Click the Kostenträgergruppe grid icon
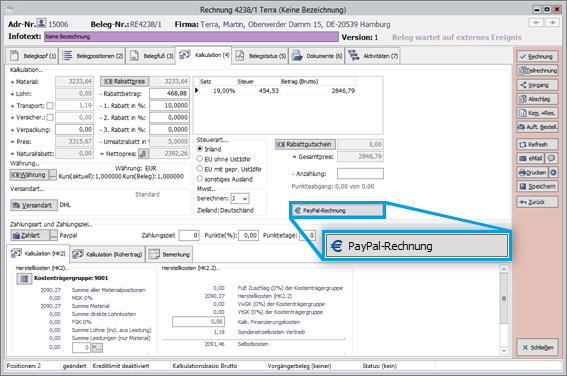Viewport: 567px width, 376px height. coord(24,279)
